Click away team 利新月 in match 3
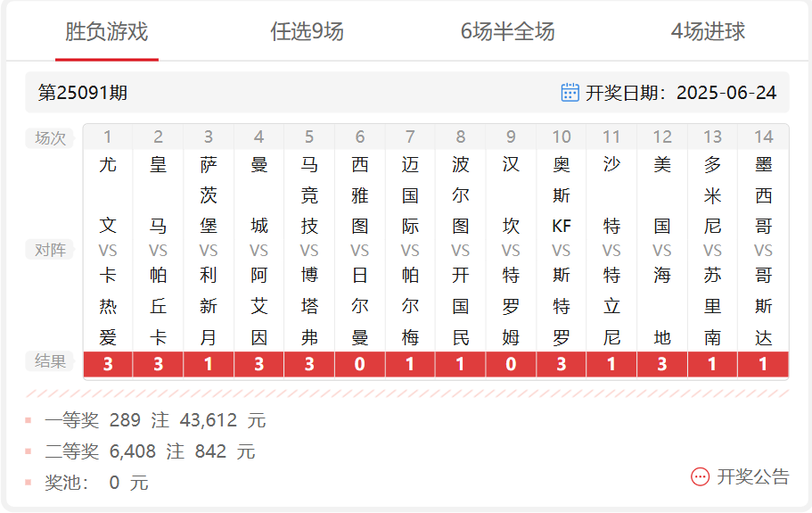This screenshot has width=812, height=513. click(209, 306)
